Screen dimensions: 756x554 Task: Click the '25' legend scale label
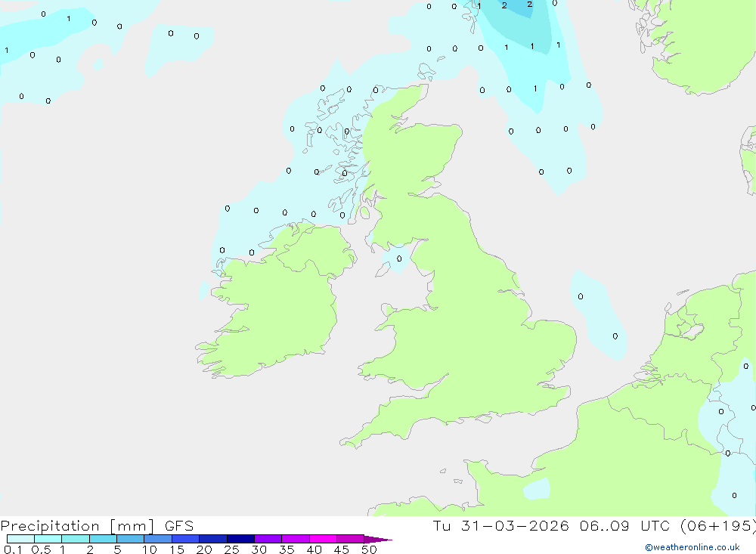point(232,549)
